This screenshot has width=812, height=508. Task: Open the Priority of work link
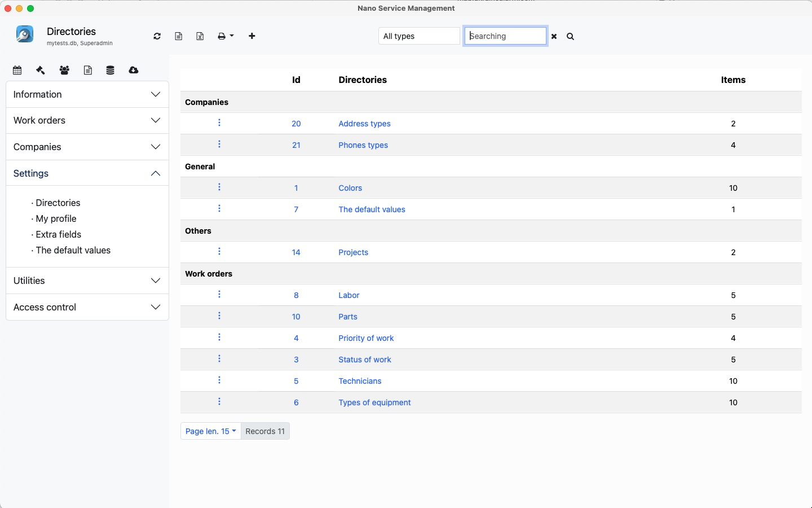click(x=366, y=338)
